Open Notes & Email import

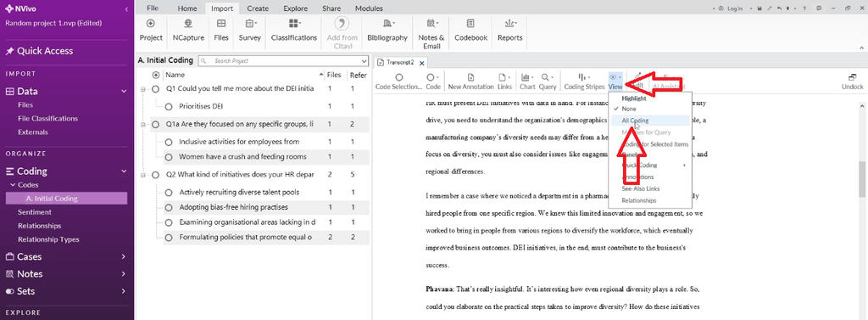pyautogui.click(x=431, y=23)
